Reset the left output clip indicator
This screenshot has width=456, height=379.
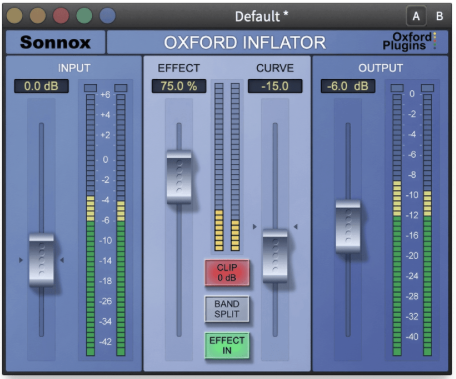[397, 88]
